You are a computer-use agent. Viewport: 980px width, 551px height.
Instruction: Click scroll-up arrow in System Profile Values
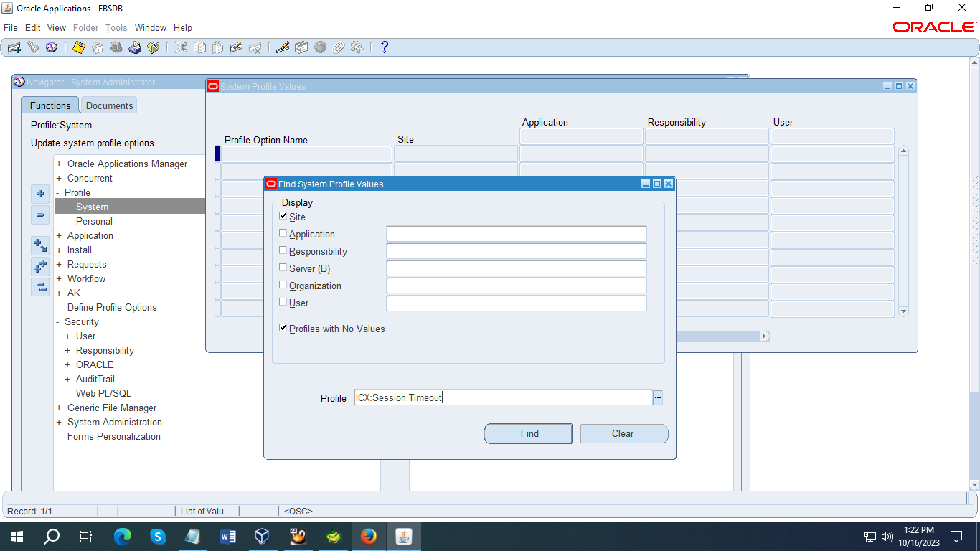[904, 151]
